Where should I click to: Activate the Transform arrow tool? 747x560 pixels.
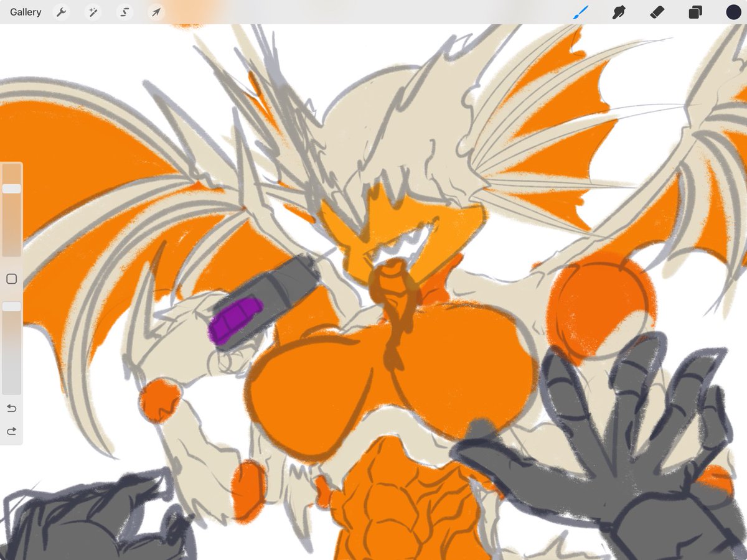(x=156, y=12)
